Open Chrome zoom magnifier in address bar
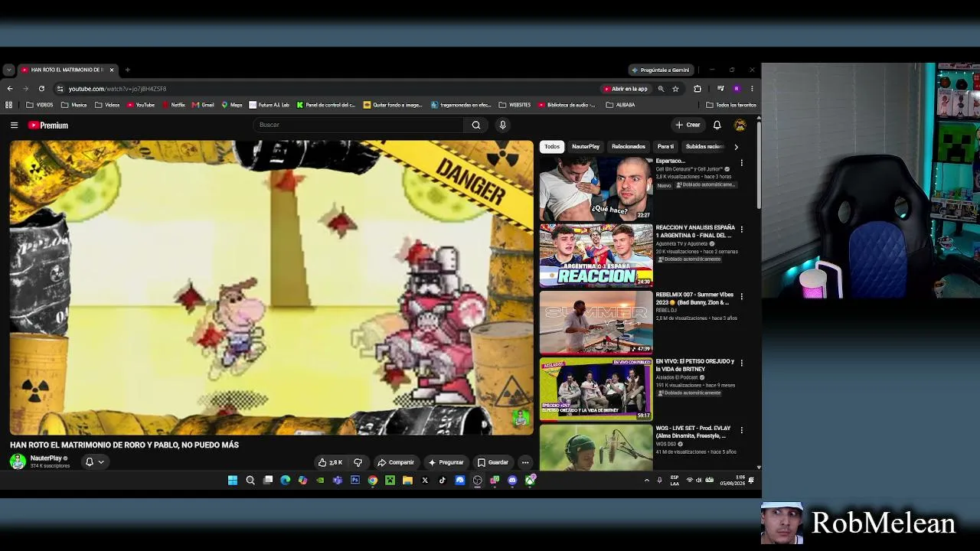The width and height of the screenshot is (980, 551). coord(661,89)
